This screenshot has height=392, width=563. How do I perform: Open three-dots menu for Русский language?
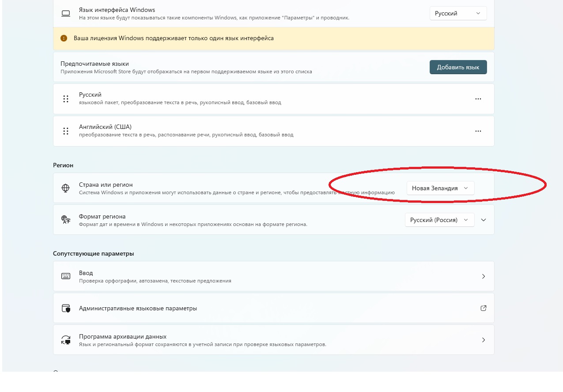[478, 99]
